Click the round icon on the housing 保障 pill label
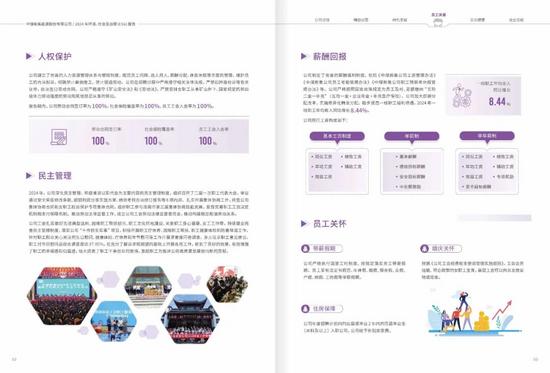This screenshot has width=550, height=373. coord(306,309)
